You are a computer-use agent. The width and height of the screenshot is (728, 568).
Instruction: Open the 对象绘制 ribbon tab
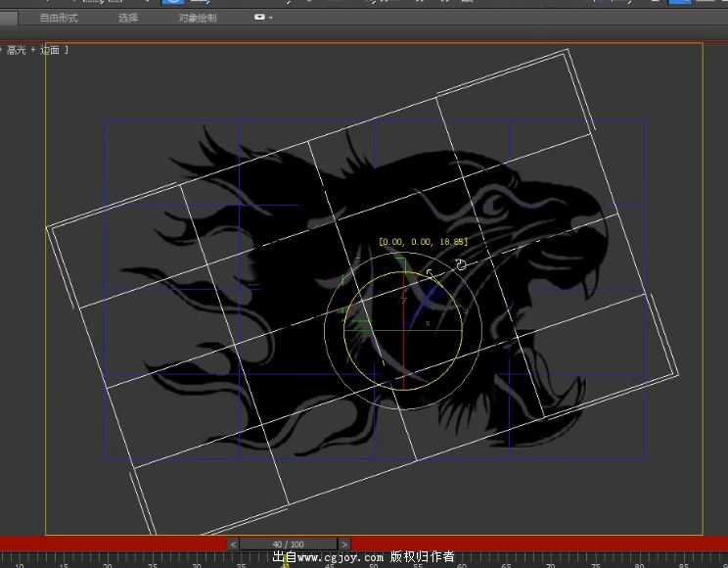[x=198, y=18]
